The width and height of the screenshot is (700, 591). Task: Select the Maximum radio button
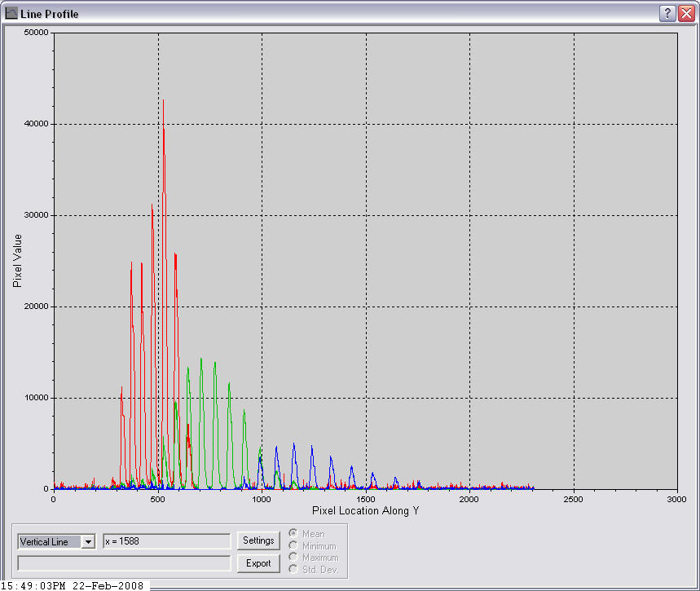point(293,557)
